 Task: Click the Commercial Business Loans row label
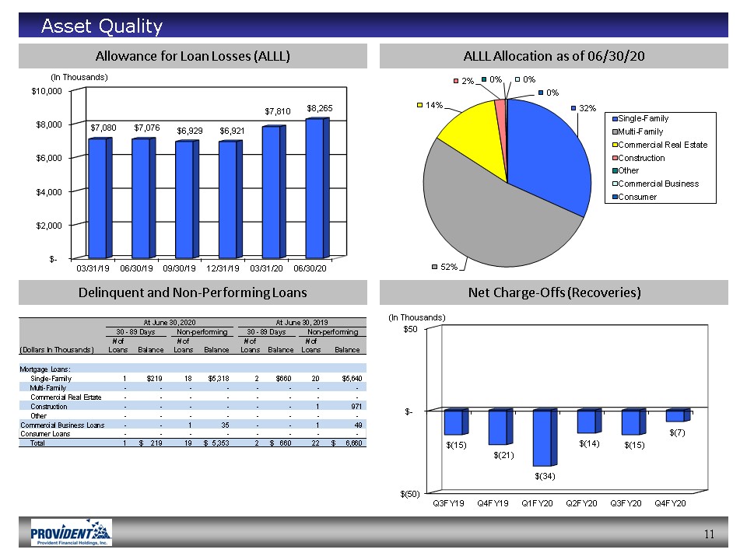tap(62, 425)
